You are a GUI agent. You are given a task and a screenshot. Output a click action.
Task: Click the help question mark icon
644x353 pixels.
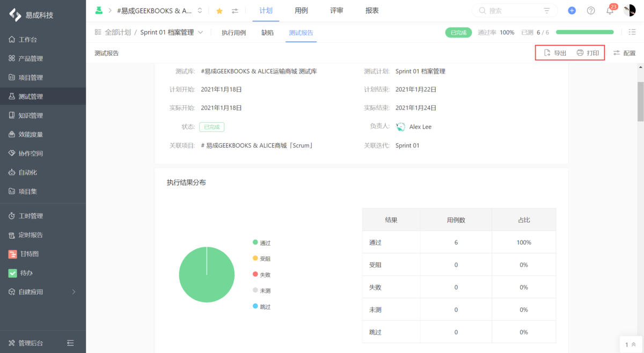coord(591,10)
